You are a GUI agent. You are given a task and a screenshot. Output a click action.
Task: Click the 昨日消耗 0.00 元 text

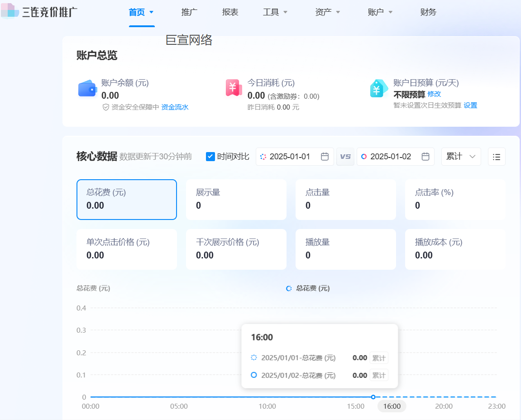[x=273, y=107]
